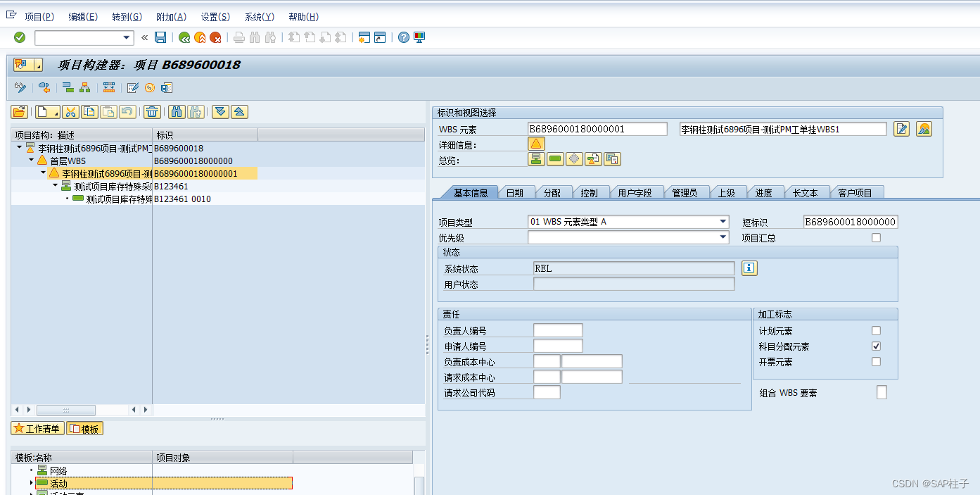Select the 网络 template item
Viewport: 980px width, 495px height.
pos(58,470)
